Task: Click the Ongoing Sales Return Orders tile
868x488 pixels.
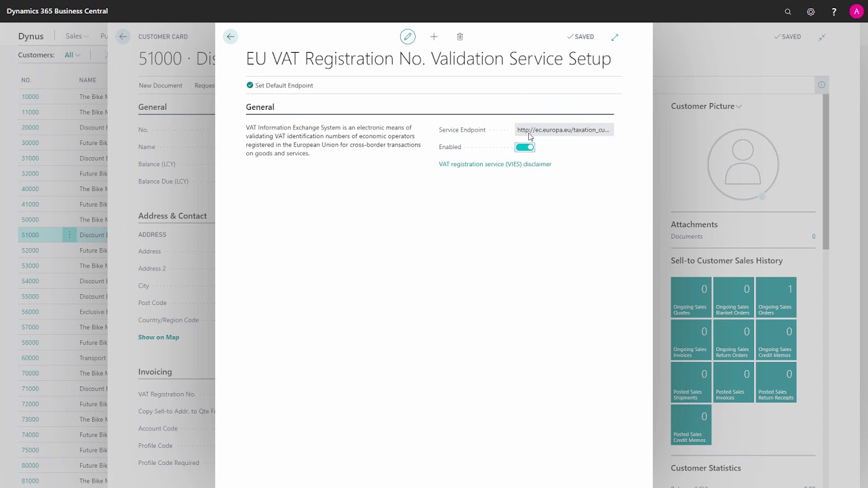Action: pyautogui.click(x=734, y=340)
